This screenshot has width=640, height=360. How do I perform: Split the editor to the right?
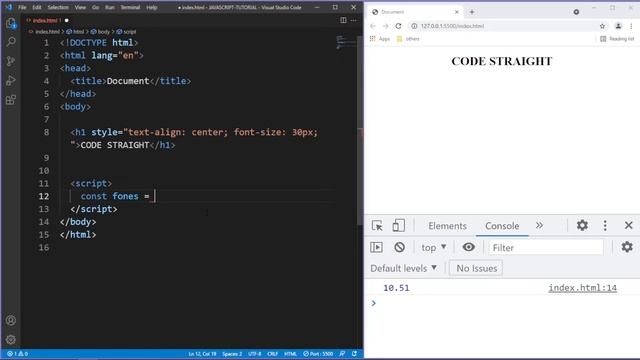(343, 20)
